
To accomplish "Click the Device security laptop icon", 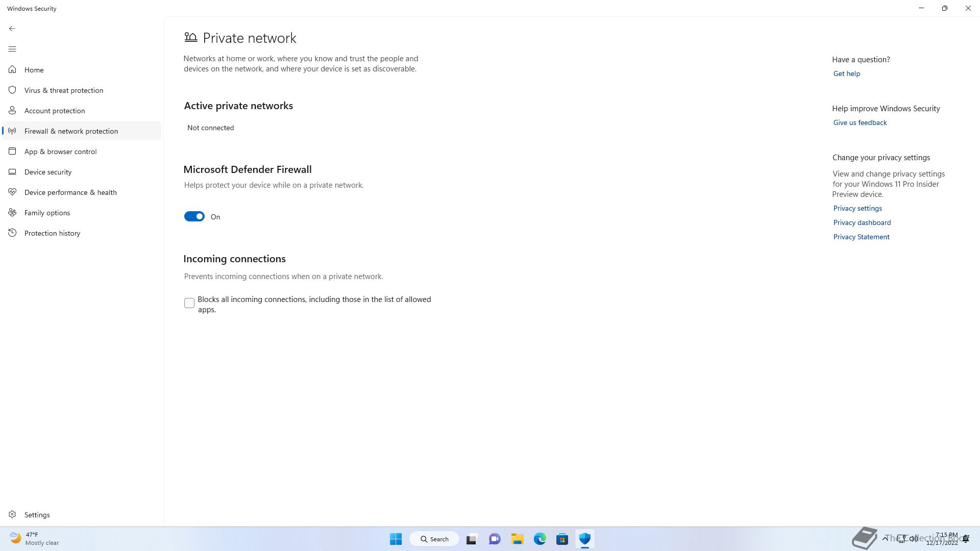I will click(x=12, y=172).
